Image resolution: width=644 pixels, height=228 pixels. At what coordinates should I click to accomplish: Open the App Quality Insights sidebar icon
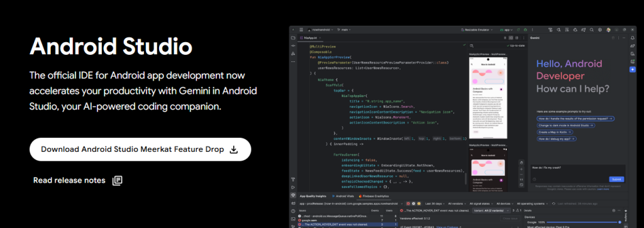tap(293, 195)
